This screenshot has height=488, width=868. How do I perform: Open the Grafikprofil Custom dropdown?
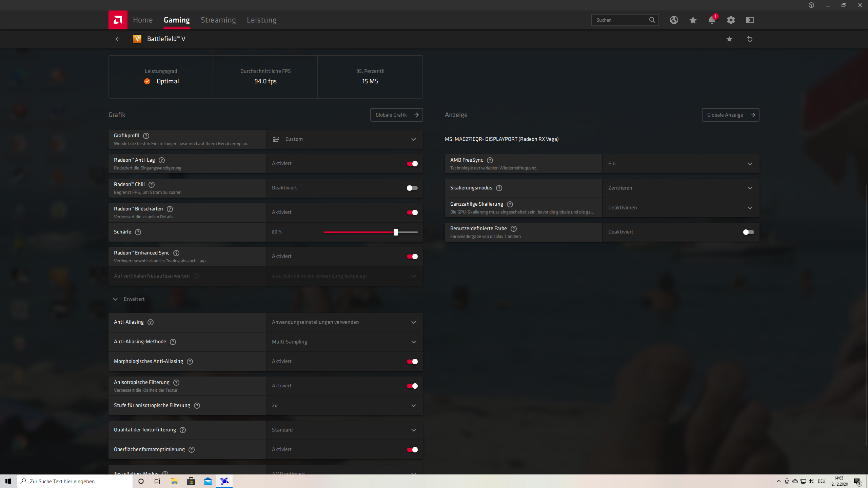pyautogui.click(x=344, y=139)
